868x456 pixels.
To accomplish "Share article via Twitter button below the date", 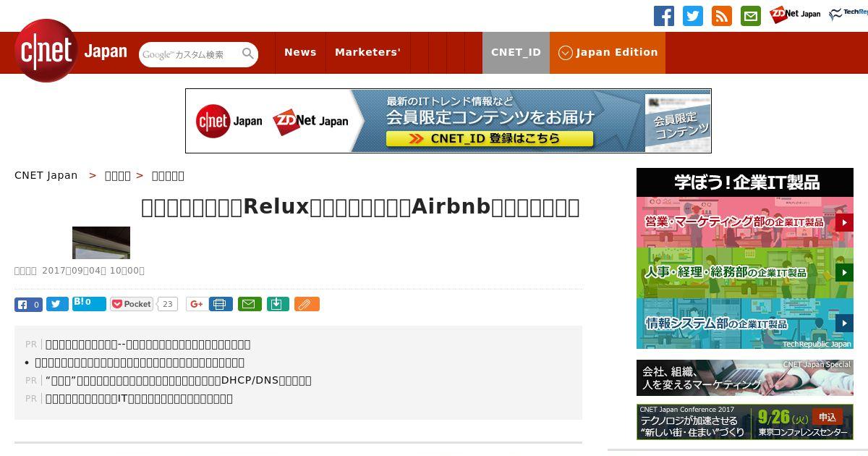I will (57, 305).
